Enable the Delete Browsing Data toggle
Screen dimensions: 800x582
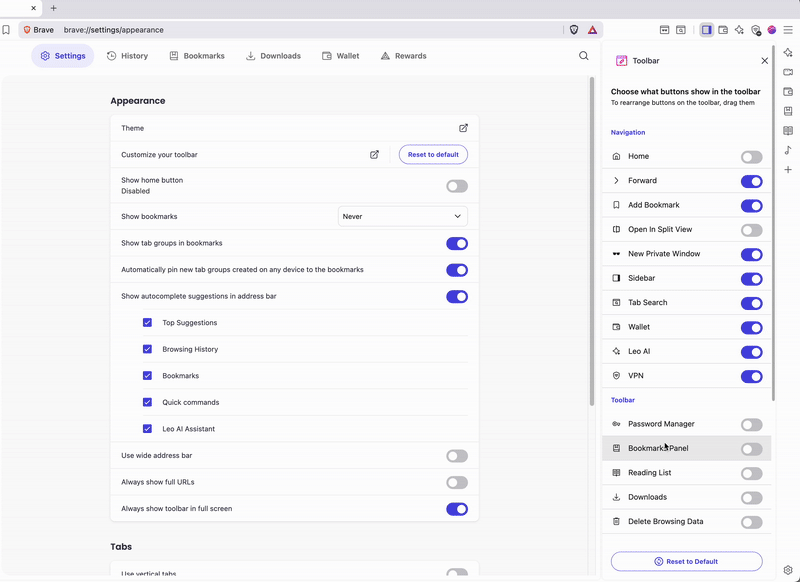click(752, 522)
